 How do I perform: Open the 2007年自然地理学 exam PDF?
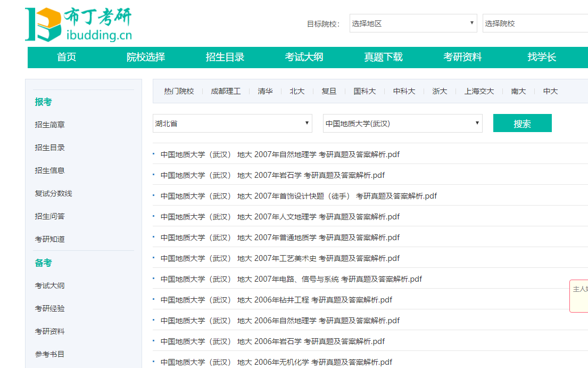pos(280,154)
